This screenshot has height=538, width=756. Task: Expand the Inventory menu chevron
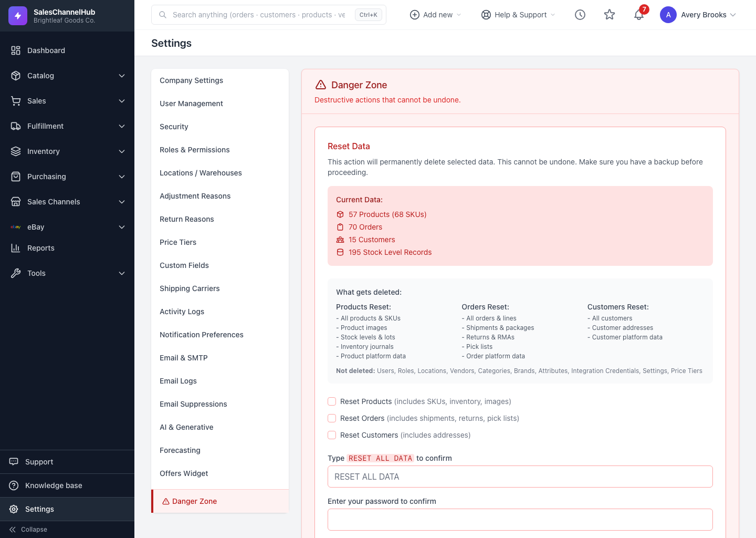pyautogui.click(x=122, y=151)
